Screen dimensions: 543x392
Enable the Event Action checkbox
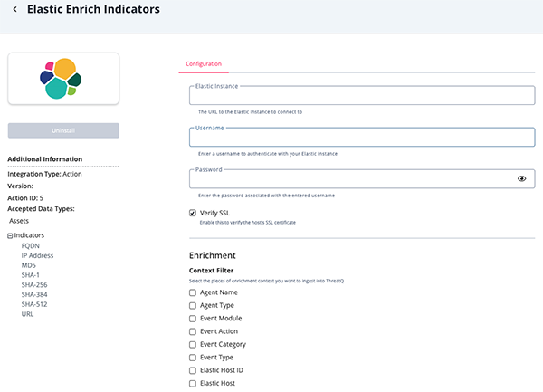click(x=193, y=331)
